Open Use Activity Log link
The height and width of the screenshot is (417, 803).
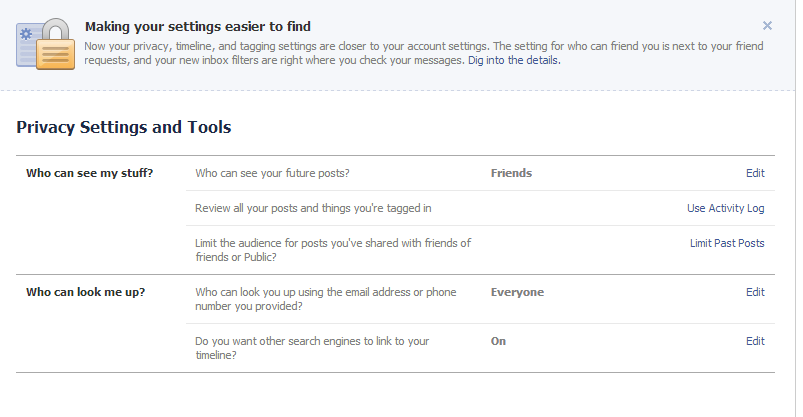click(725, 208)
